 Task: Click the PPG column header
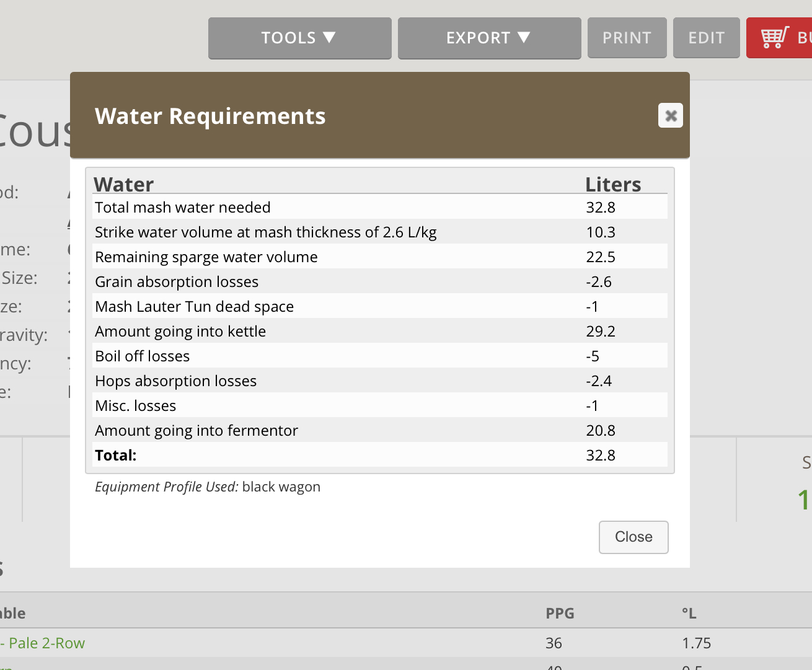coord(560,614)
